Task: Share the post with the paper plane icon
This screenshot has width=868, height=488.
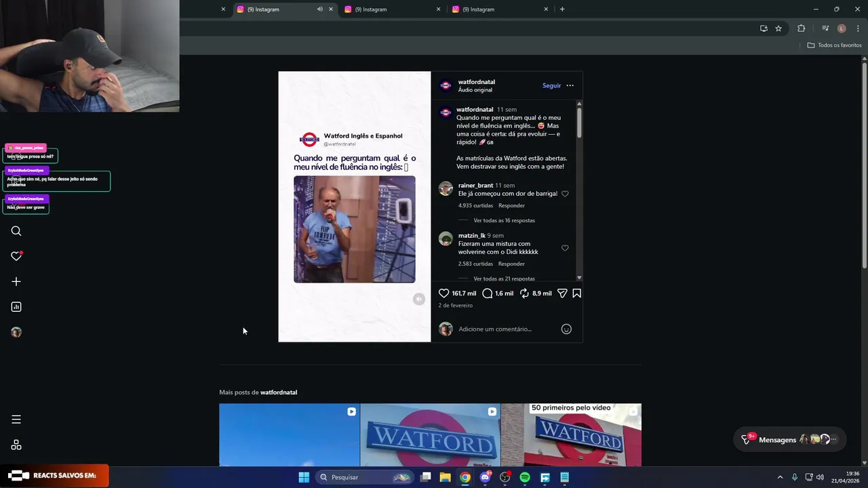Action: click(x=562, y=293)
